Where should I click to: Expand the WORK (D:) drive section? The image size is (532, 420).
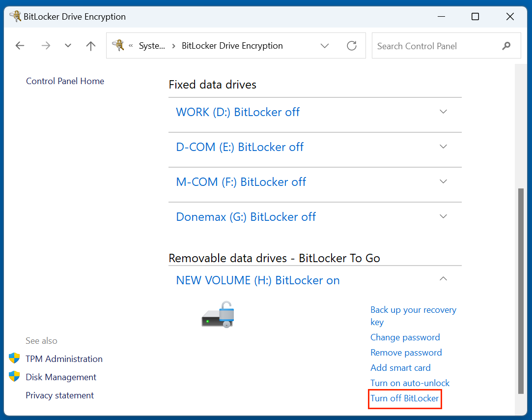[443, 112]
